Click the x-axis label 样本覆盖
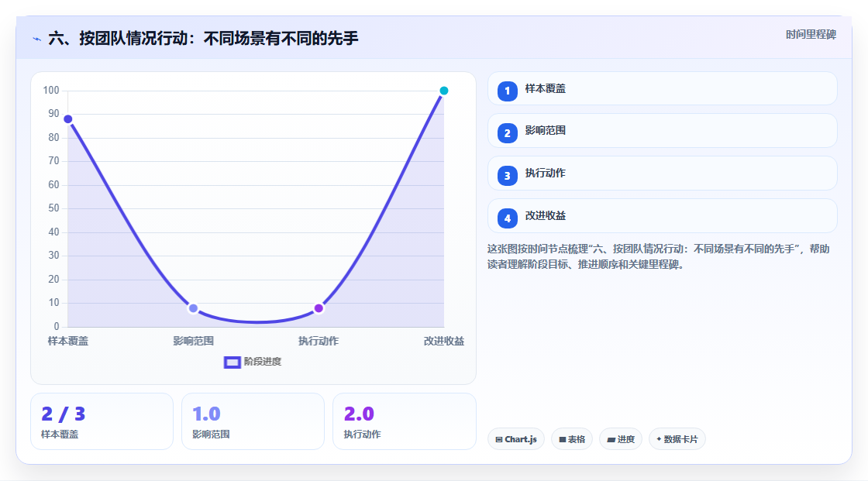 [68, 341]
